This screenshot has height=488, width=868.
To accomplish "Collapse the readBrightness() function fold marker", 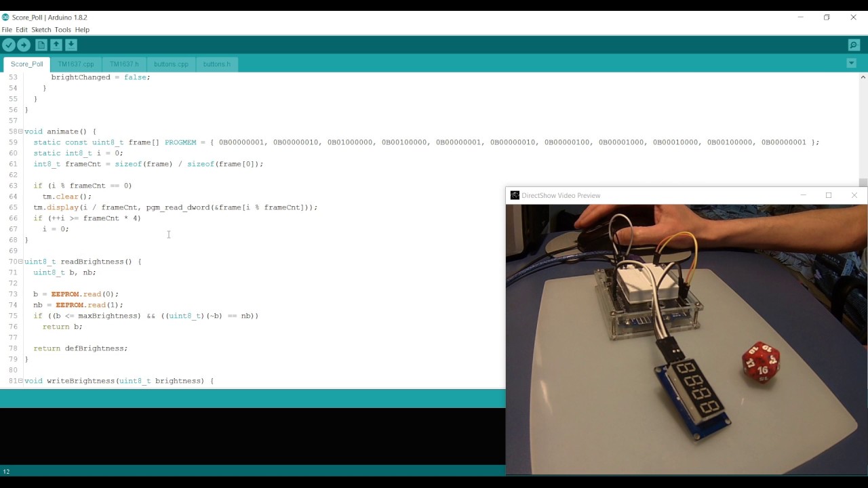I will point(20,262).
